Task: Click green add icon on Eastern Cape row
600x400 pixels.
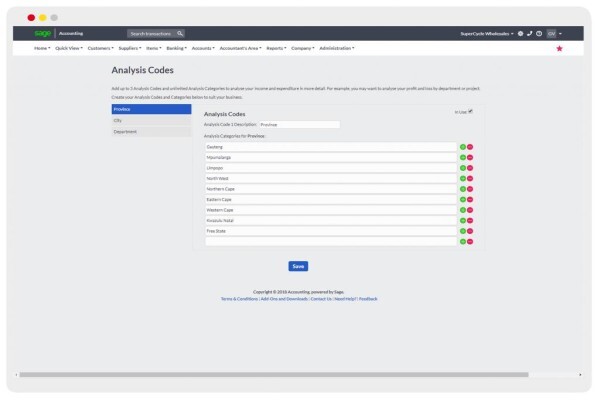Action: tap(463, 199)
